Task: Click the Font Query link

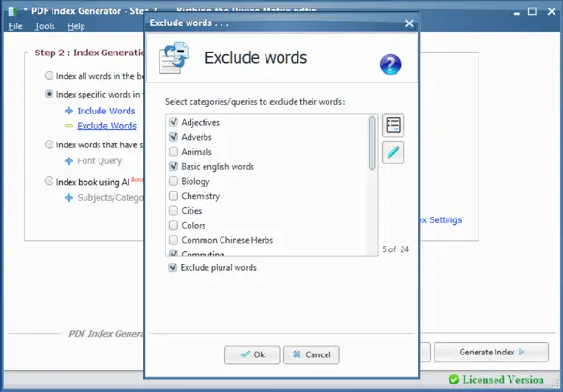Action: coord(99,161)
